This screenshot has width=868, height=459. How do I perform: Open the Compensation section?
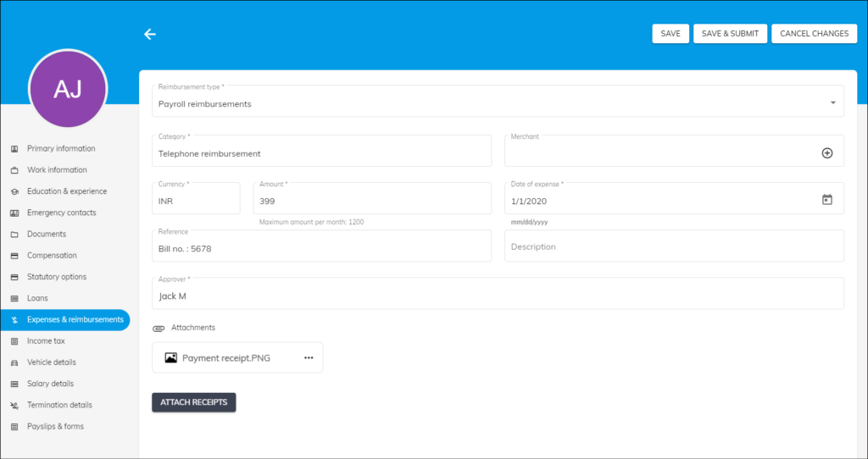click(52, 256)
